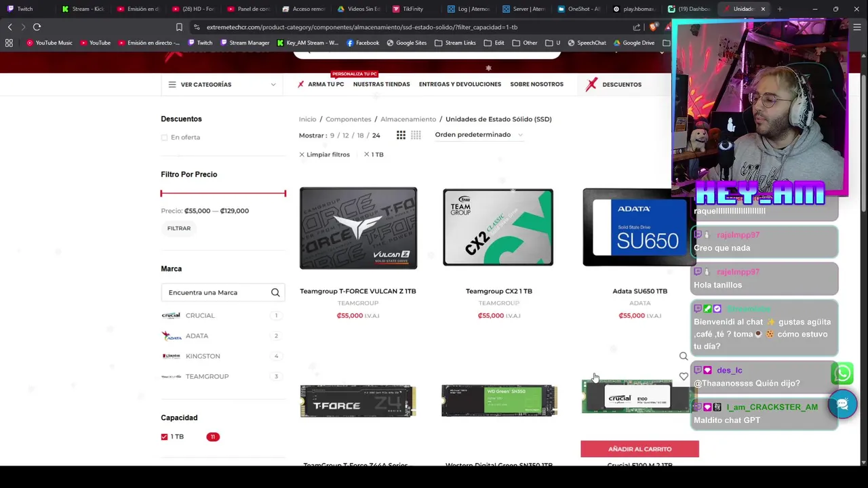Apply price filter with Filtrar button
This screenshot has height=488, width=868.
179,228
